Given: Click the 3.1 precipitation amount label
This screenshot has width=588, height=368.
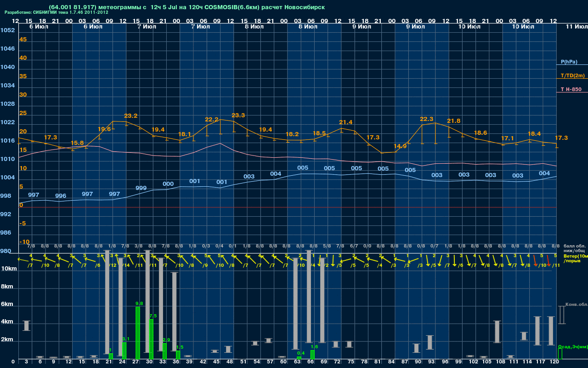Looking at the screenshot, I should (126, 339).
